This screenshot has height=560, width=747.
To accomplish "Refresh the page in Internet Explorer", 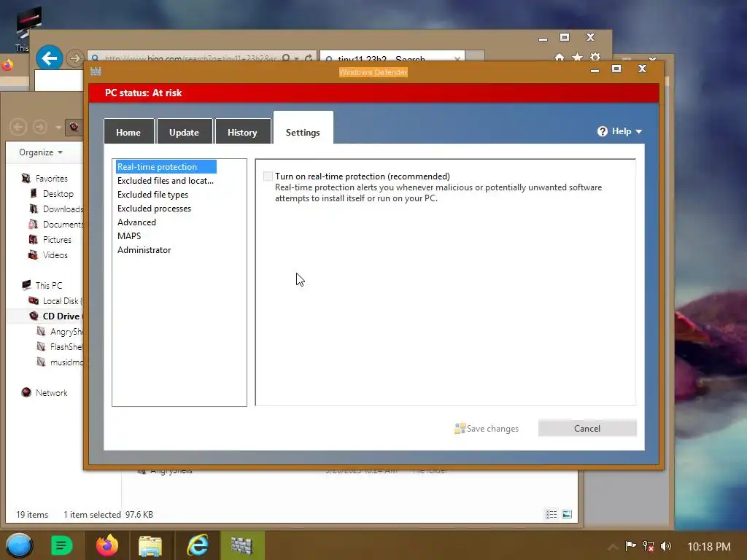I will point(309,58).
